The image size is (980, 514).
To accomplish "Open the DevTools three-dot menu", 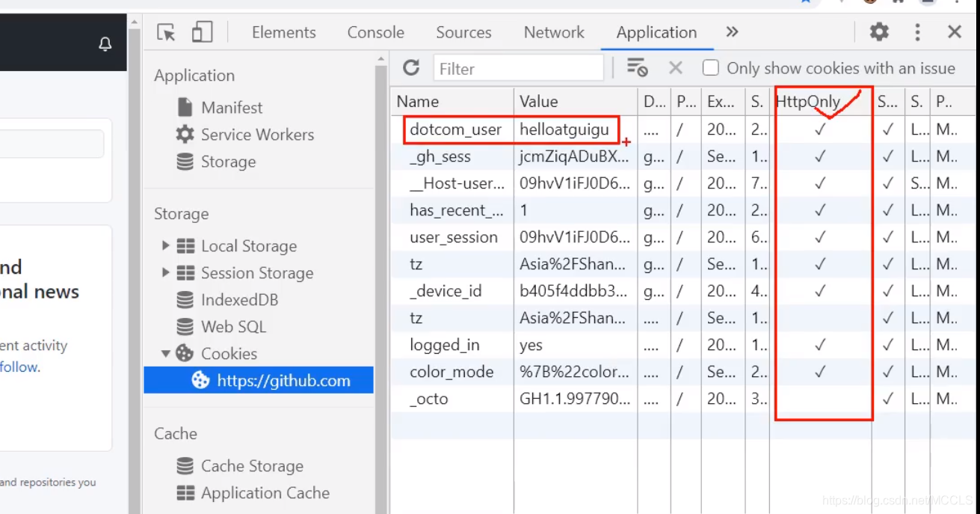I will tap(917, 31).
